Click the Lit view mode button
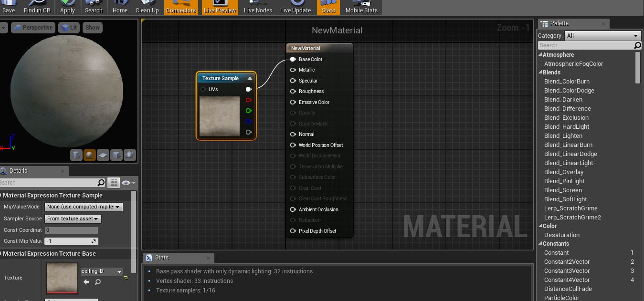This screenshot has height=301, width=644. click(69, 28)
